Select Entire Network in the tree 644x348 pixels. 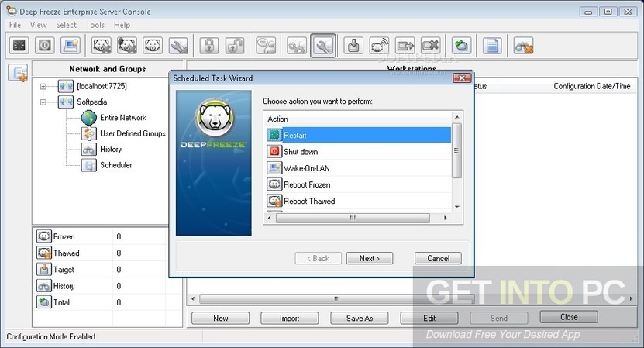click(122, 118)
